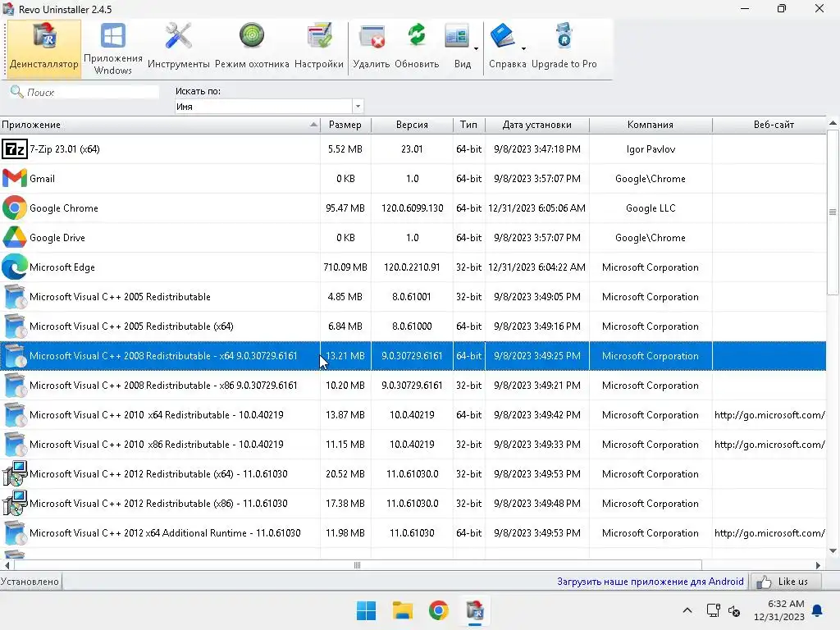Open the taskbar clock 6:32 AM
The image size is (840, 630).
(x=779, y=610)
